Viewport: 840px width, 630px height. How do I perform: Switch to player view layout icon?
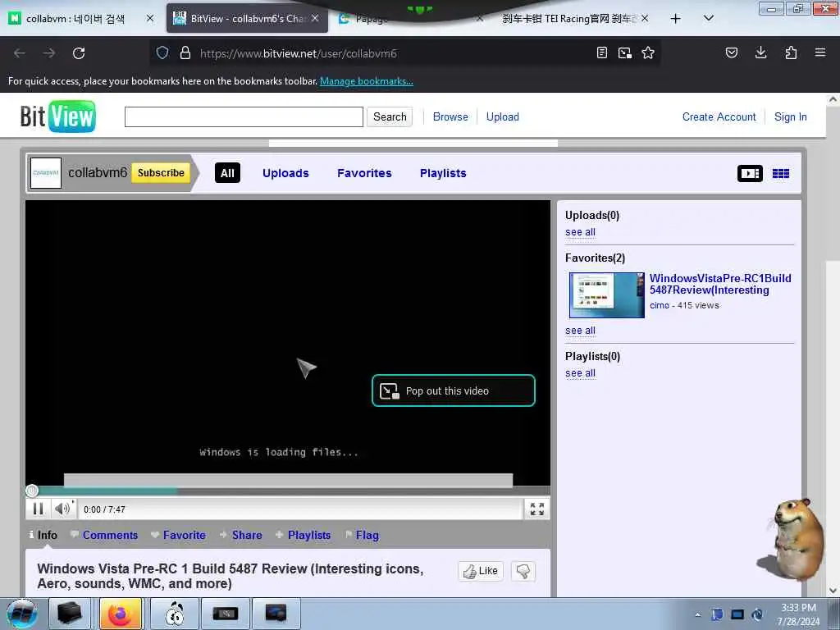pos(750,174)
